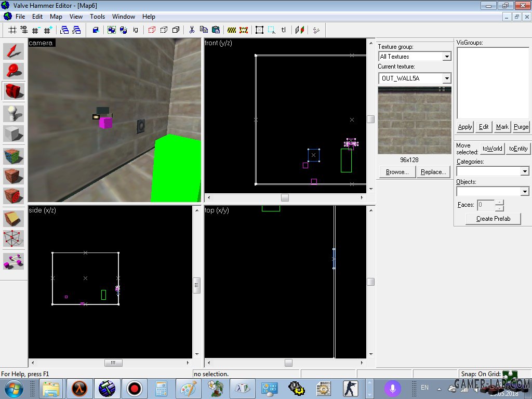Screen dimensions: 532x399
Task: Open the Tools menu
Action: (x=97, y=16)
